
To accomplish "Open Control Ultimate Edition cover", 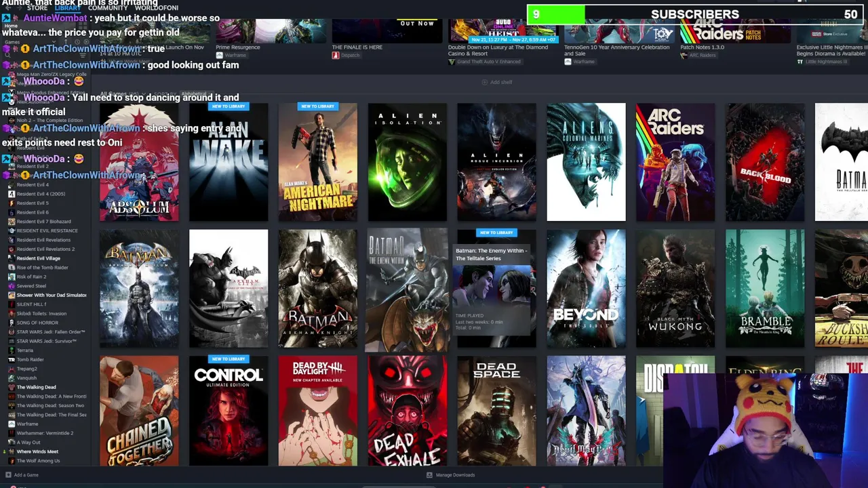I will tap(229, 411).
